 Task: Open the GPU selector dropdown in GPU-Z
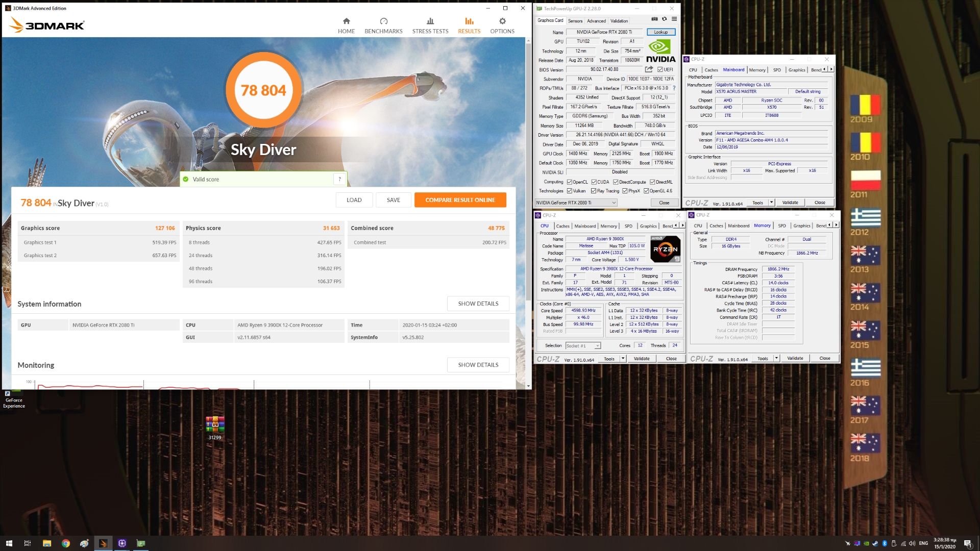point(576,203)
